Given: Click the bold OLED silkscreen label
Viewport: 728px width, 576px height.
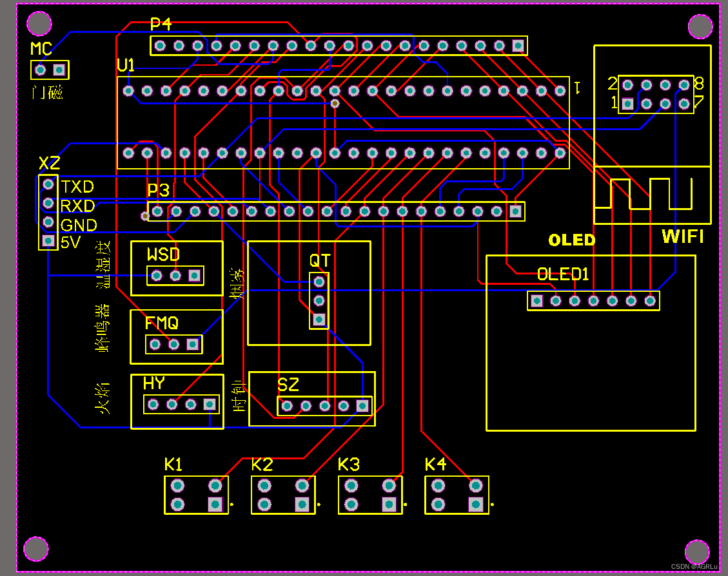Looking at the screenshot, I should [x=571, y=240].
